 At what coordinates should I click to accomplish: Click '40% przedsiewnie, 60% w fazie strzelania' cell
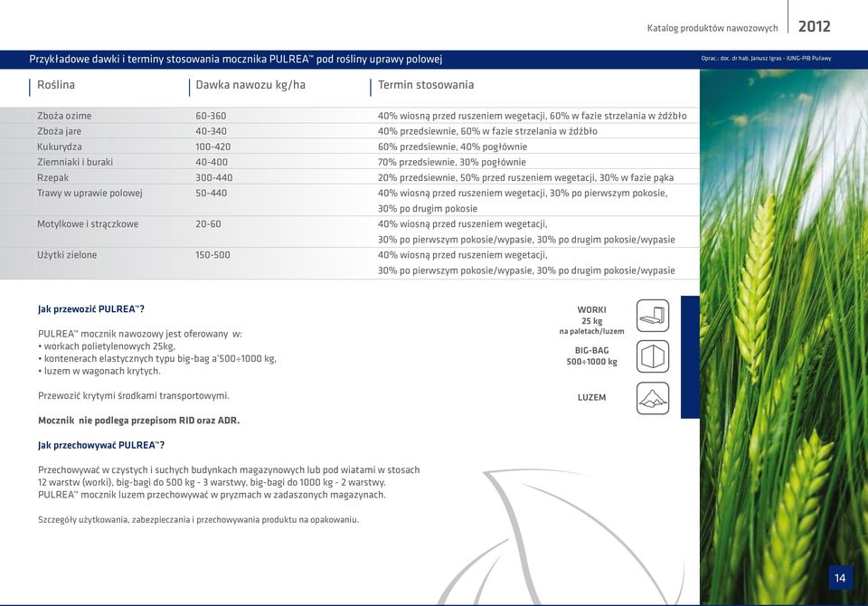click(x=487, y=131)
